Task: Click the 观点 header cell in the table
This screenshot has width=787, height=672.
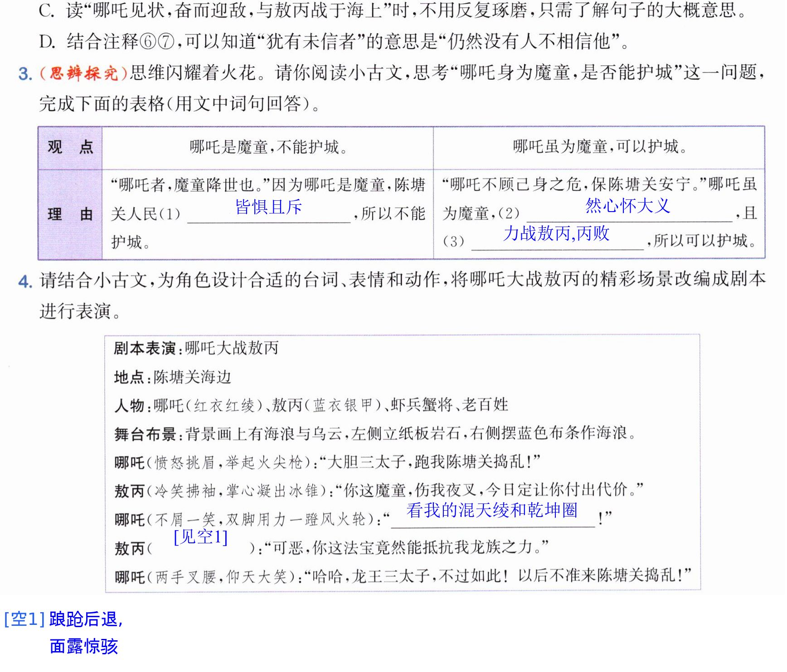Action: pyautogui.click(x=70, y=148)
